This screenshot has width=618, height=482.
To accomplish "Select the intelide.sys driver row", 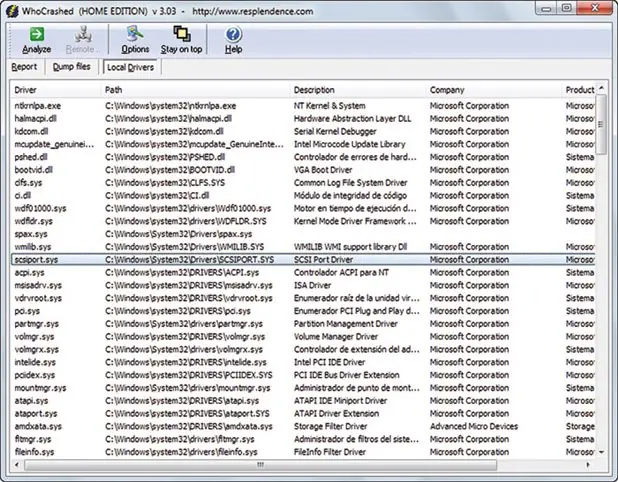I will [303, 362].
